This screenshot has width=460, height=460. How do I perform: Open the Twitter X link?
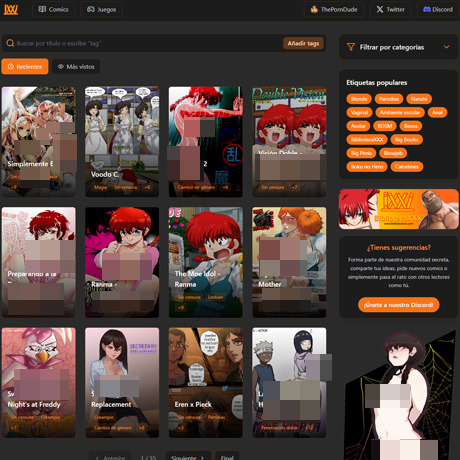390,9
